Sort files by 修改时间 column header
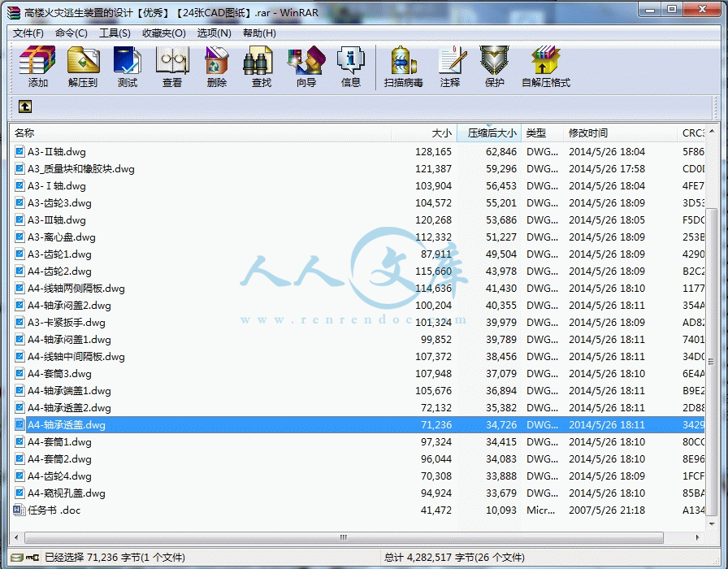Viewport: 728px width, 569px height. (620, 133)
